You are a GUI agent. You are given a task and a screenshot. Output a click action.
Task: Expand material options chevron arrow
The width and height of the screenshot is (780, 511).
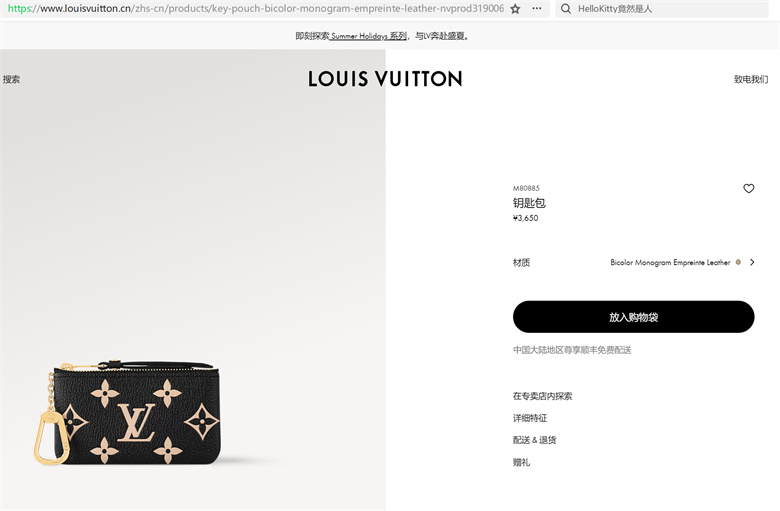(x=752, y=262)
